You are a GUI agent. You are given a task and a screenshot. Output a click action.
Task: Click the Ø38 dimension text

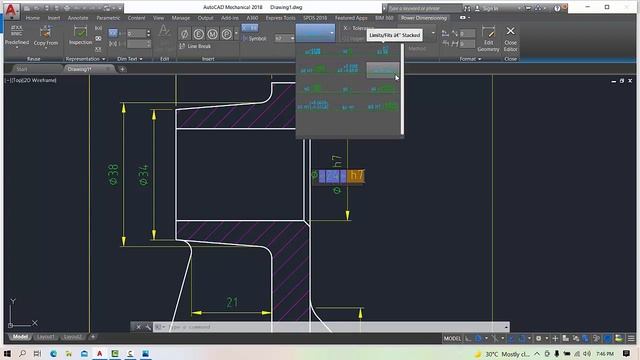pos(113,174)
